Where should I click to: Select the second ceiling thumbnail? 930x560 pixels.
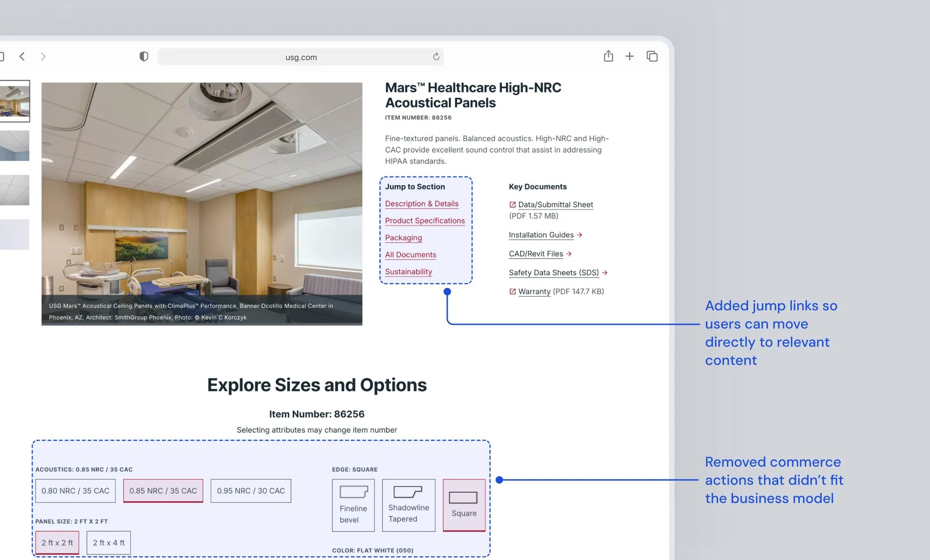[x=14, y=146]
